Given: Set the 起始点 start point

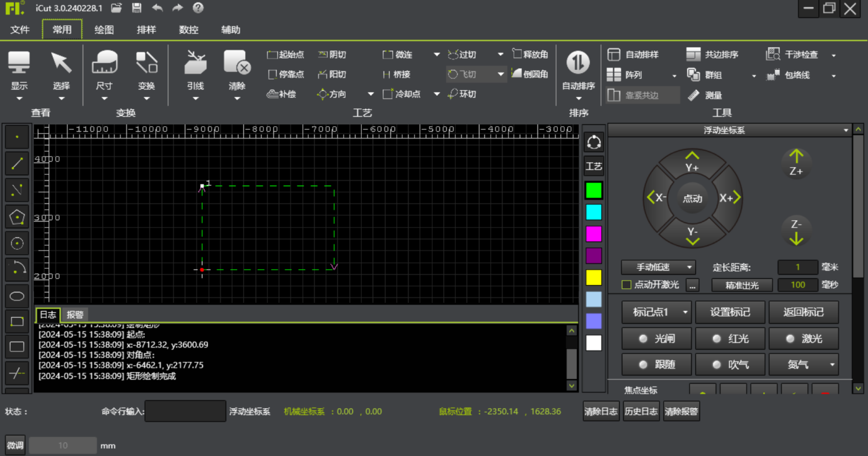Looking at the screenshot, I should pos(286,55).
